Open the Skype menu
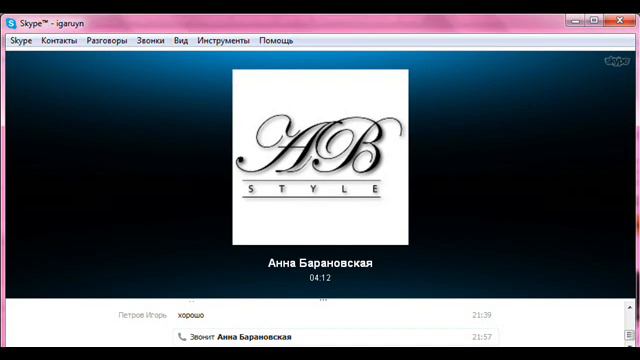This screenshot has height=360, width=640. tap(21, 41)
